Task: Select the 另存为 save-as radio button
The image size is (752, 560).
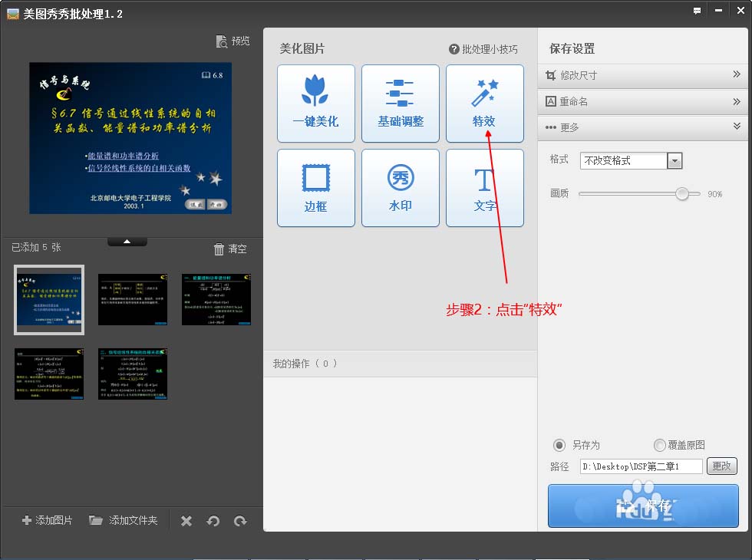Action: click(x=559, y=445)
